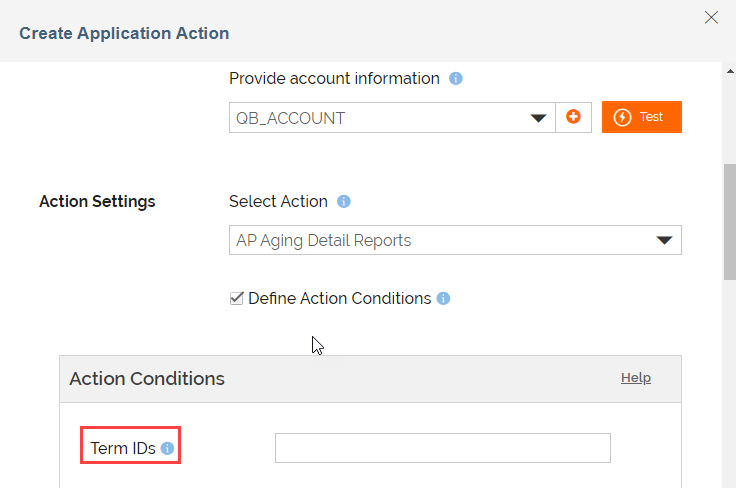
Task: Click the Action Conditions panel header
Action: pyautogui.click(x=147, y=379)
